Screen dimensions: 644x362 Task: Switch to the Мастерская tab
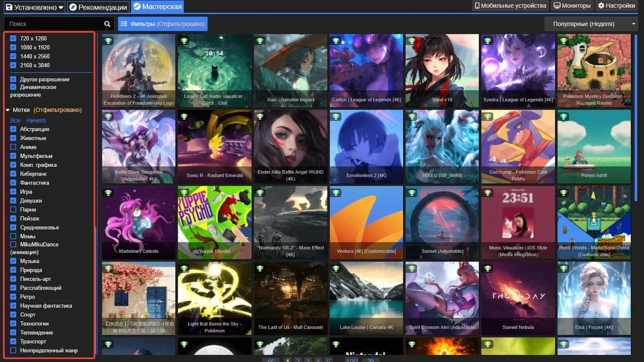tap(157, 7)
